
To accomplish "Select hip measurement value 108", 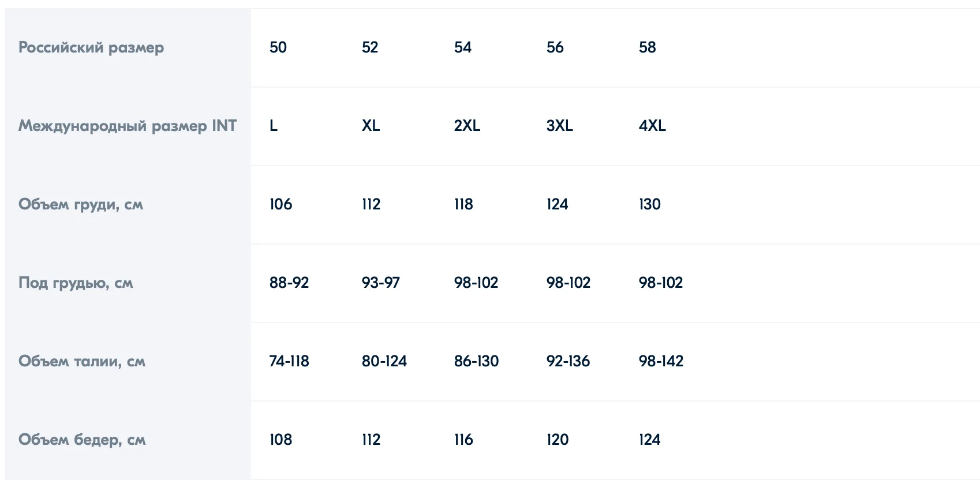I will click(x=281, y=440).
